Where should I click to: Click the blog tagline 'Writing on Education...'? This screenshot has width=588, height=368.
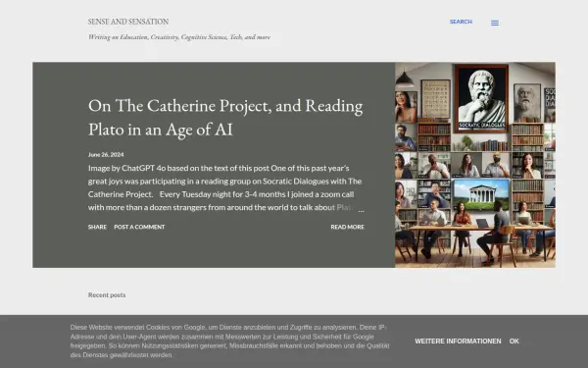(x=179, y=37)
